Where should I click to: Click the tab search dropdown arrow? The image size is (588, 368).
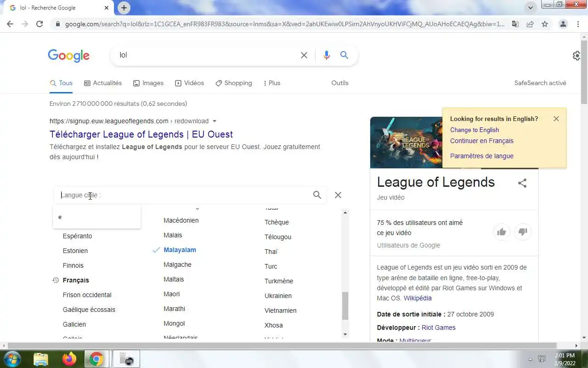(x=531, y=8)
